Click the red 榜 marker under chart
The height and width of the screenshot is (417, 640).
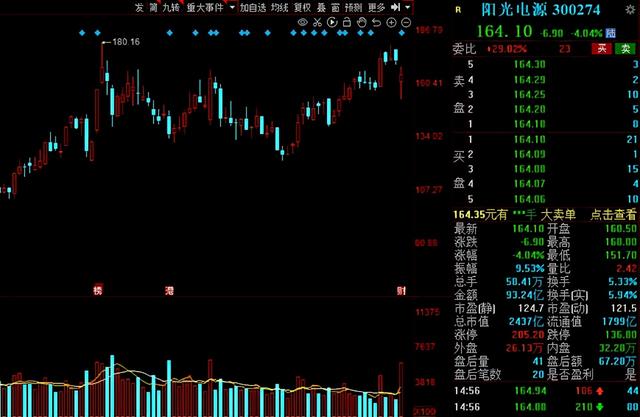[x=98, y=290]
